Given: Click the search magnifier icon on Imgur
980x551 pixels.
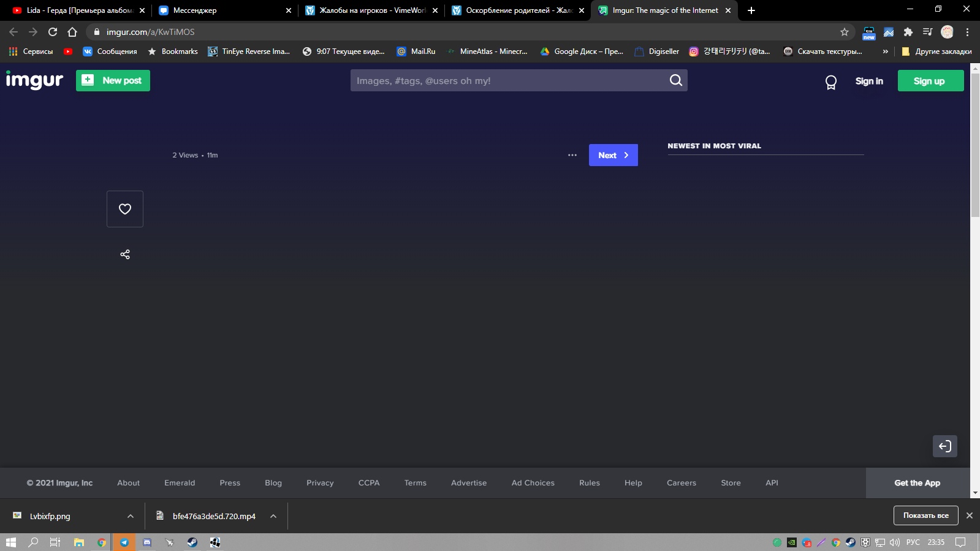Looking at the screenshot, I should [x=675, y=80].
